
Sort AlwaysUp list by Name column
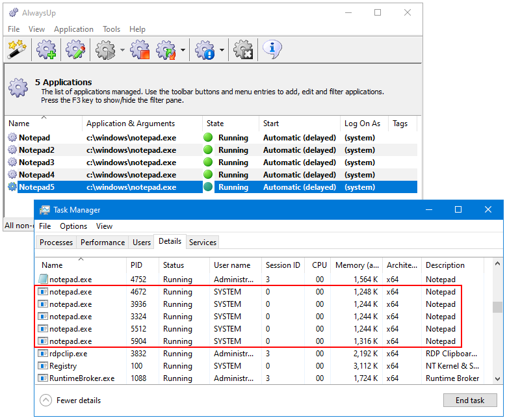click(44, 124)
